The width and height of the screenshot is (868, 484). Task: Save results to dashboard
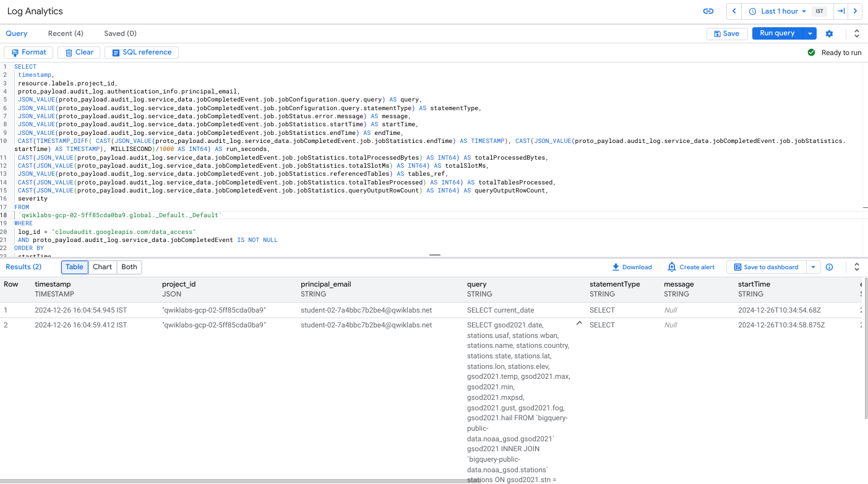tap(766, 267)
